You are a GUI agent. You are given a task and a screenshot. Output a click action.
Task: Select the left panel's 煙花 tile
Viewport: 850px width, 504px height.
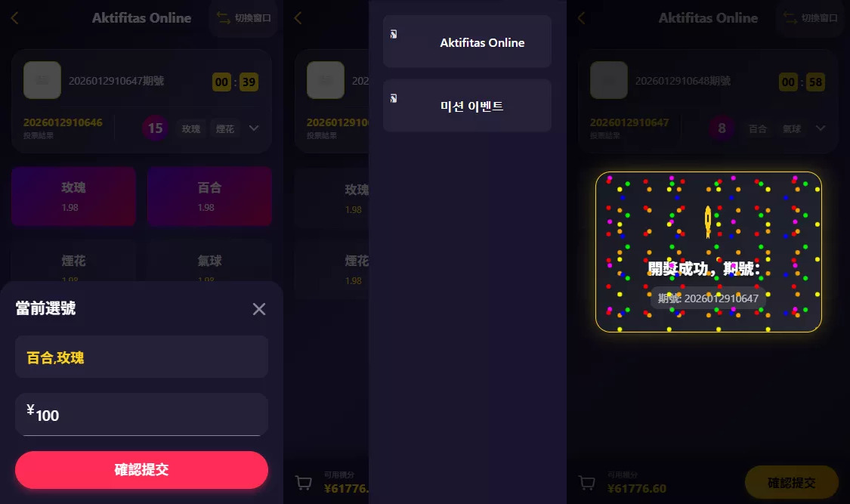pyautogui.click(x=74, y=261)
